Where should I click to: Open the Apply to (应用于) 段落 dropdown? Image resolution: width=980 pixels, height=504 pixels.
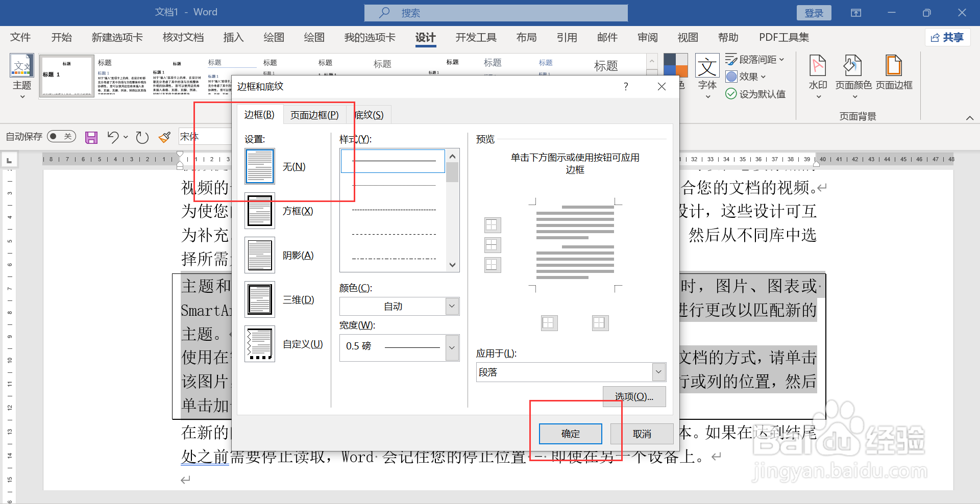point(571,372)
